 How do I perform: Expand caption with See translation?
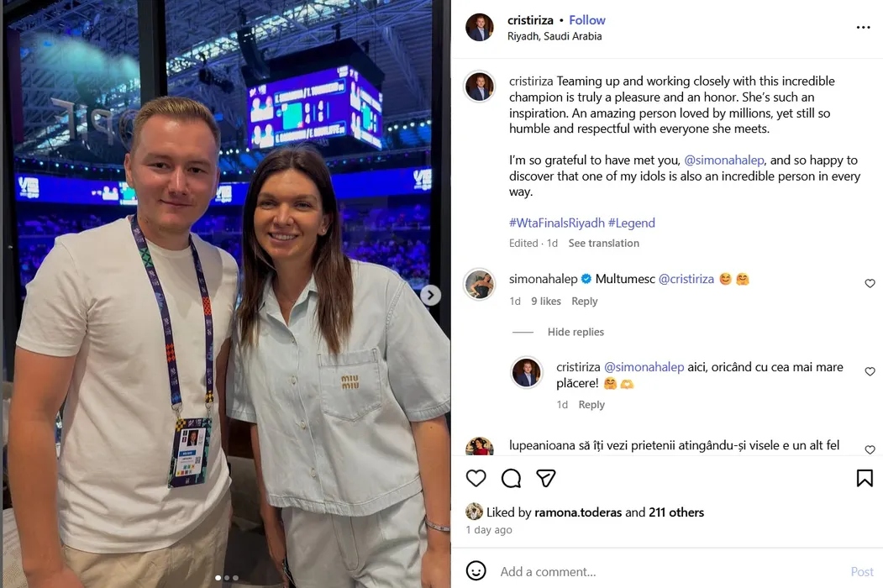[x=604, y=244]
